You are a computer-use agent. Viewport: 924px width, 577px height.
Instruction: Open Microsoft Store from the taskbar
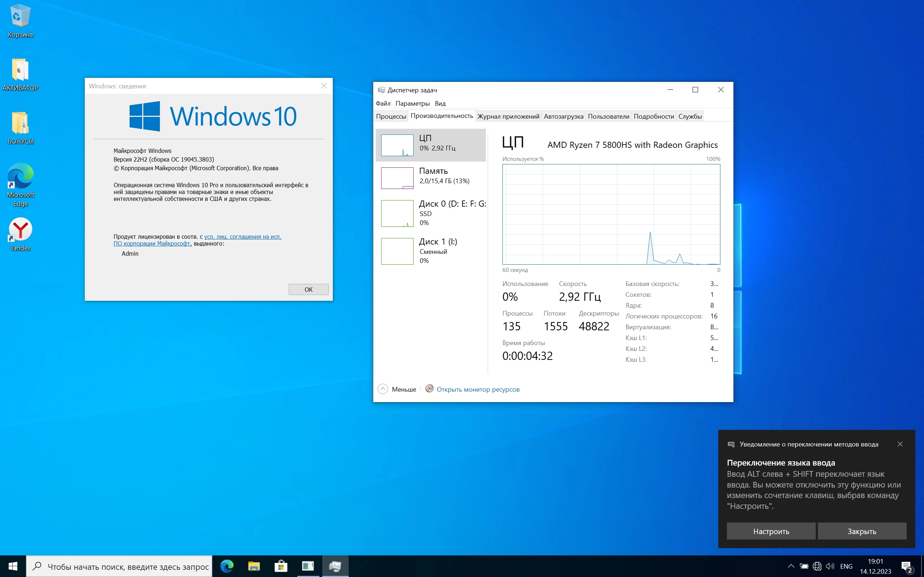click(281, 566)
